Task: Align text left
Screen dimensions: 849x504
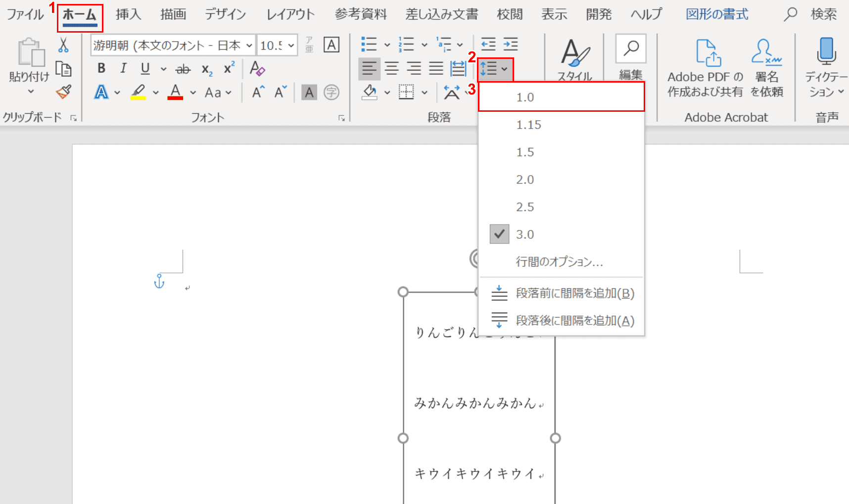Action: [369, 68]
